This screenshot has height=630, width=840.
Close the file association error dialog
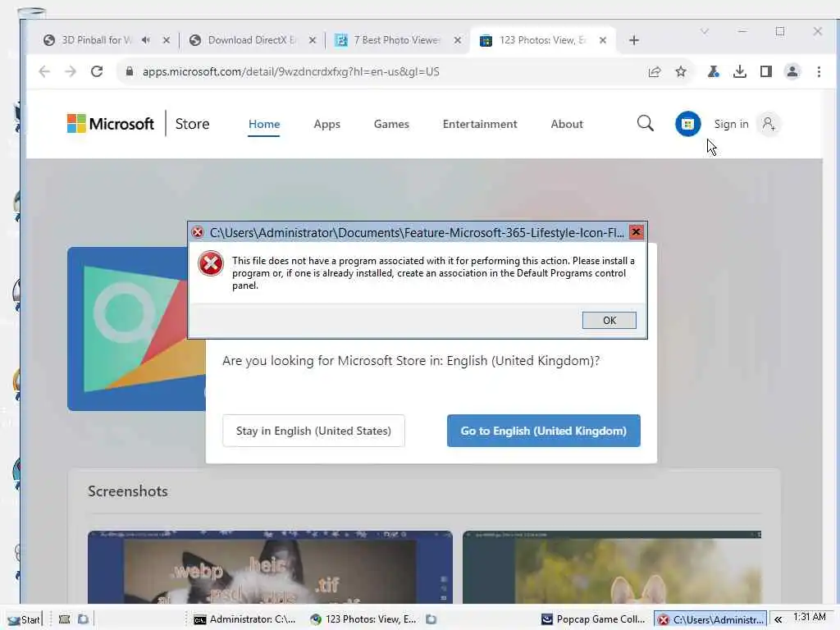pos(636,232)
